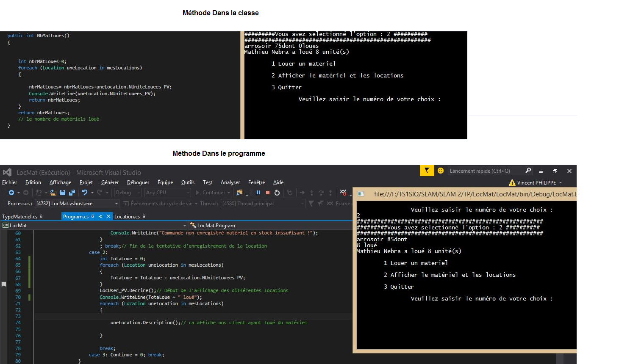This screenshot has height=364, width=644.
Task: Select the Undo icon in the toolbar
Action: tap(85, 193)
